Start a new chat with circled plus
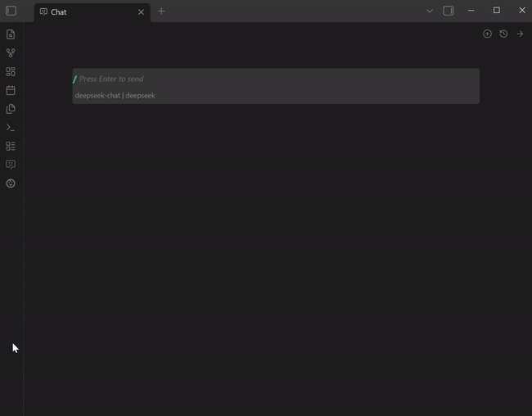 487,34
